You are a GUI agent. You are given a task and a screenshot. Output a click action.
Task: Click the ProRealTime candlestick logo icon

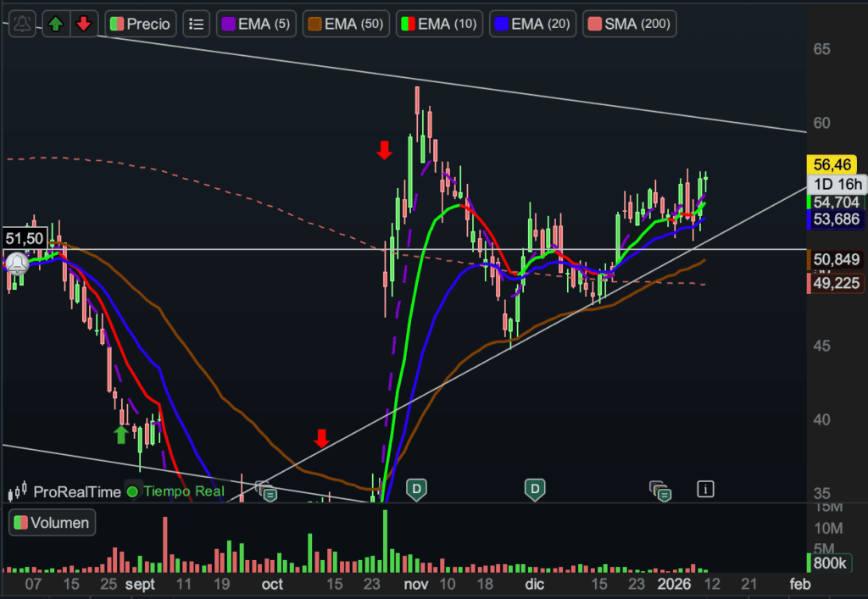(x=17, y=491)
